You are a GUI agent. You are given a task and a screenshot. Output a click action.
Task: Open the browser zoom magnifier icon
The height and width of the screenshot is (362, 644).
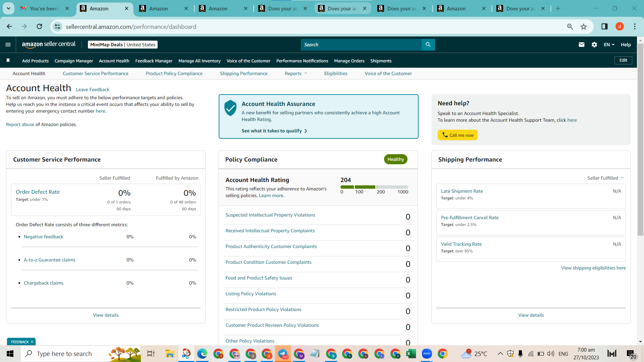(570, 26)
